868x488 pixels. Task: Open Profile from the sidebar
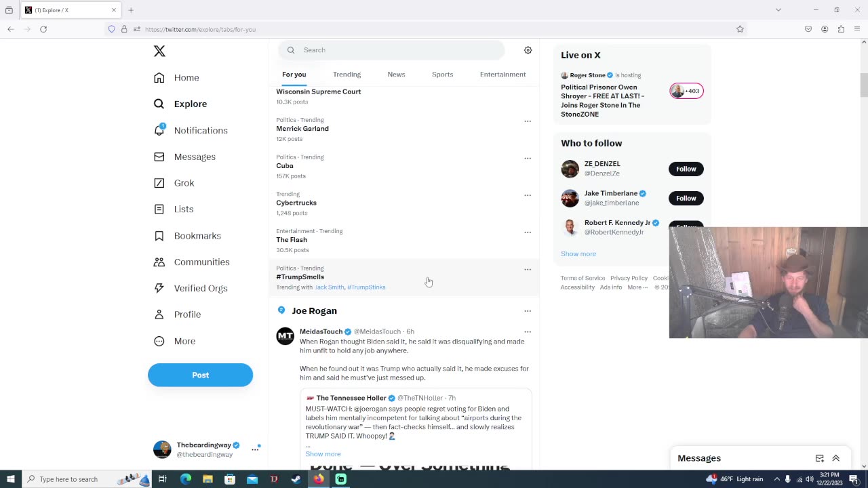(x=177, y=314)
